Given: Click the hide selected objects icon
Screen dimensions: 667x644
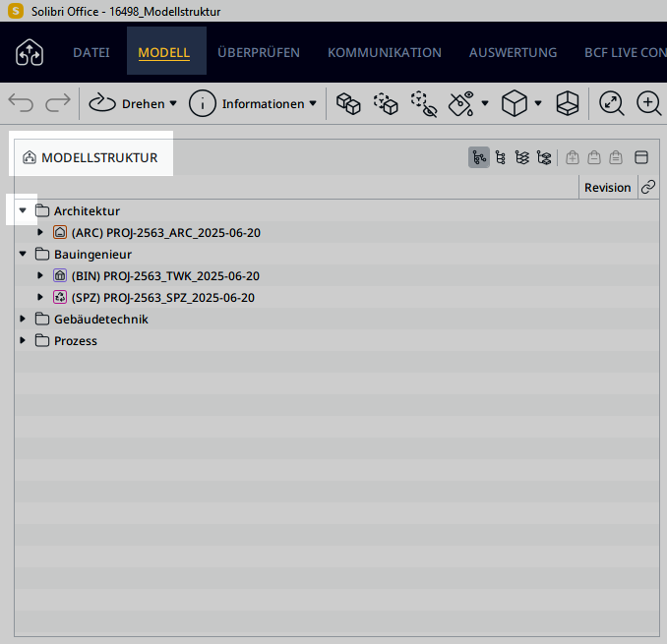Looking at the screenshot, I should point(424,103).
